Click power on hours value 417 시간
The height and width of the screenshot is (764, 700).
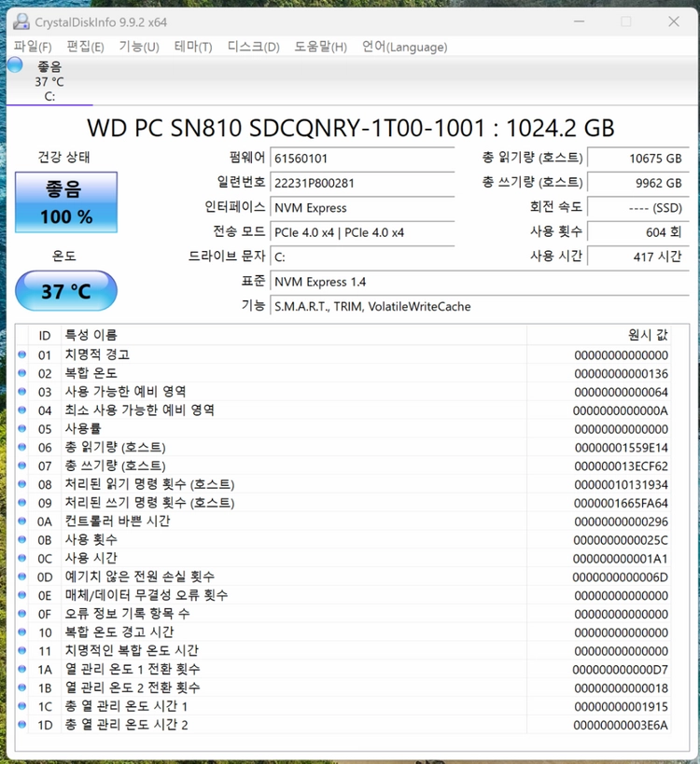(x=638, y=257)
